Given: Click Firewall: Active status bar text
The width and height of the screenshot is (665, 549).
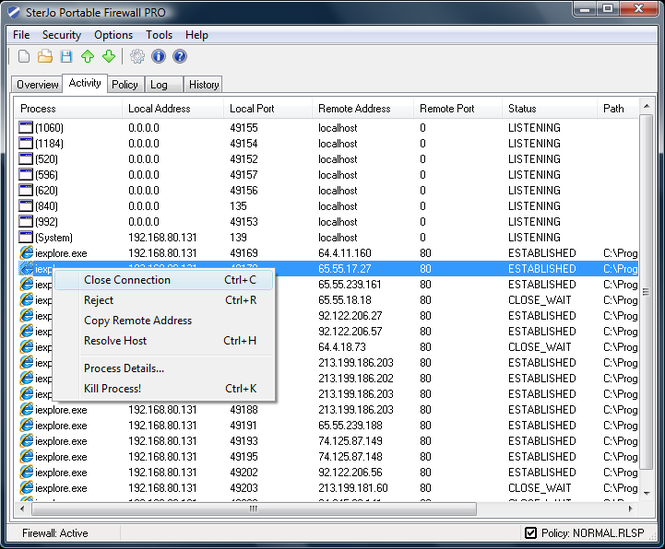Looking at the screenshot, I should [x=55, y=533].
